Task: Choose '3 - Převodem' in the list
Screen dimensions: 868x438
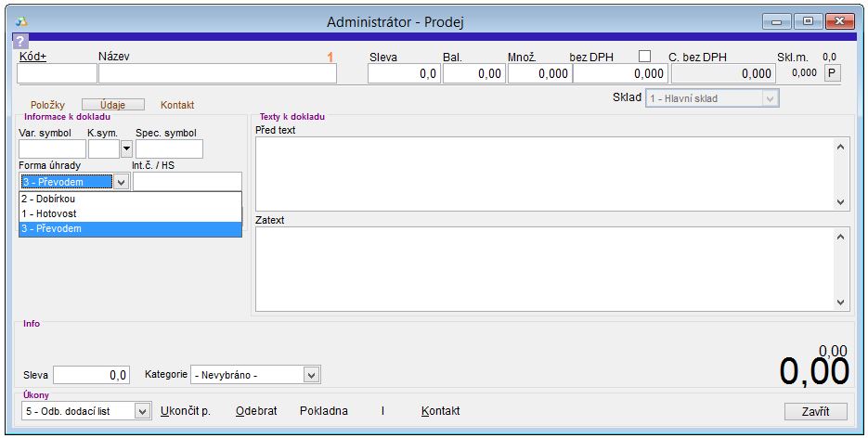Action: click(130, 228)
